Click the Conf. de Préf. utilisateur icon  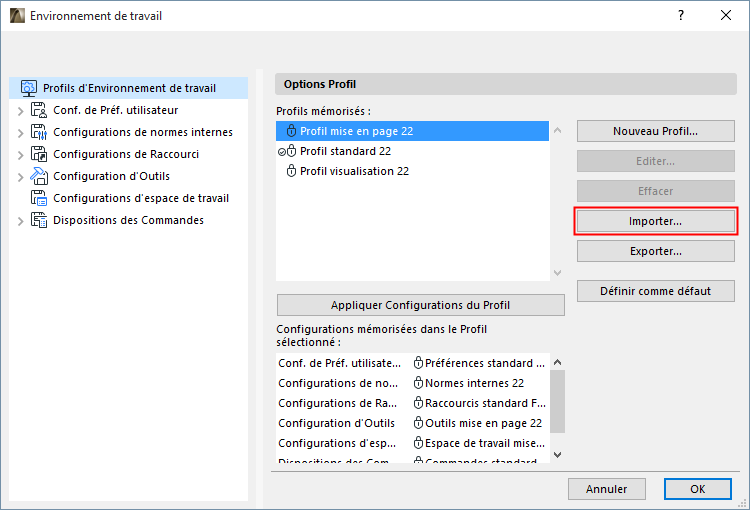tap(39, 110)
